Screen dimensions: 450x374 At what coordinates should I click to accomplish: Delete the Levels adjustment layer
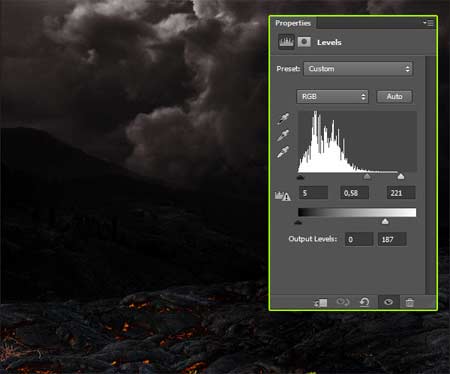pos(410,302)
